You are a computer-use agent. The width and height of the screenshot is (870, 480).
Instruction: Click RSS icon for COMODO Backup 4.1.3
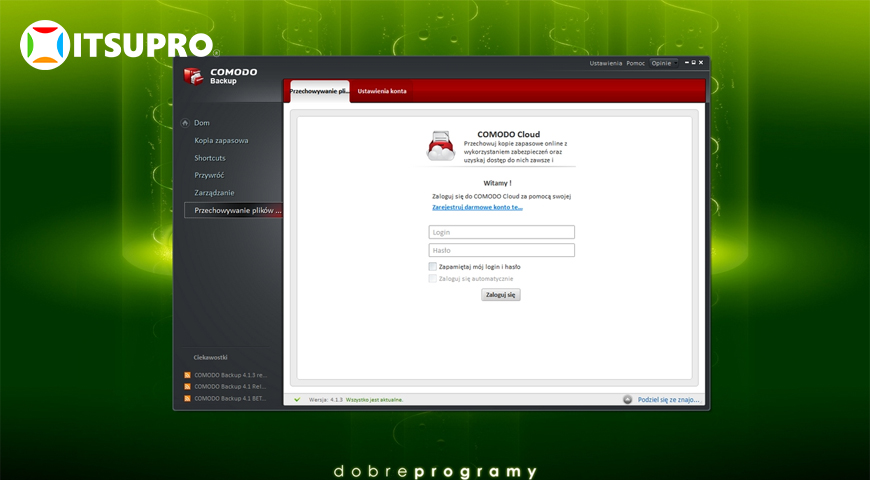click(188, 375)
